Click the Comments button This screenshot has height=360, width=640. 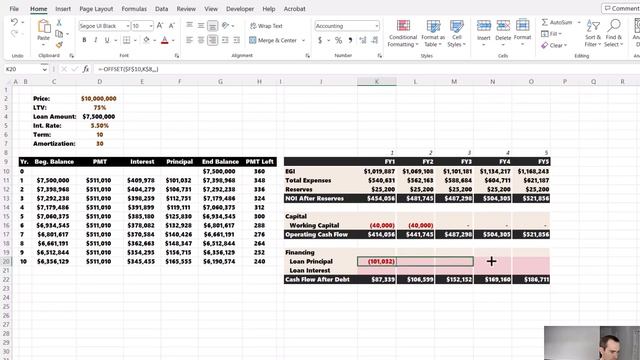pyautogui.click(x=620, y=9)
